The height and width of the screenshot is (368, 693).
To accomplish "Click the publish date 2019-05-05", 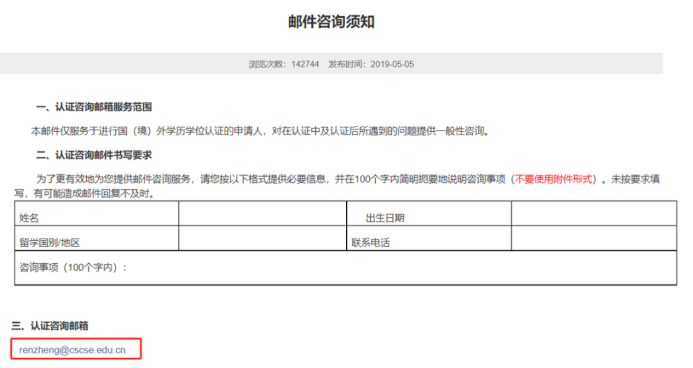I will (x=392, y=64).
